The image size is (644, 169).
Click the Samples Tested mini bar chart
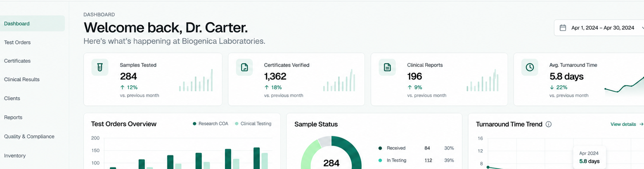point(196,80)
